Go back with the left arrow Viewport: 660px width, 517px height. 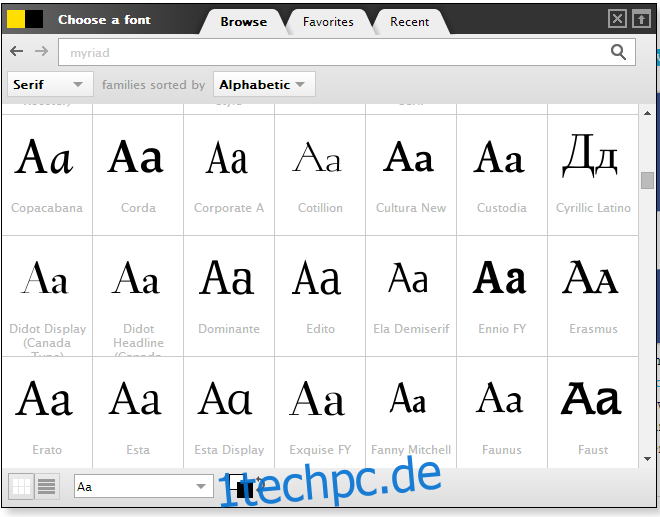(16, 51)
